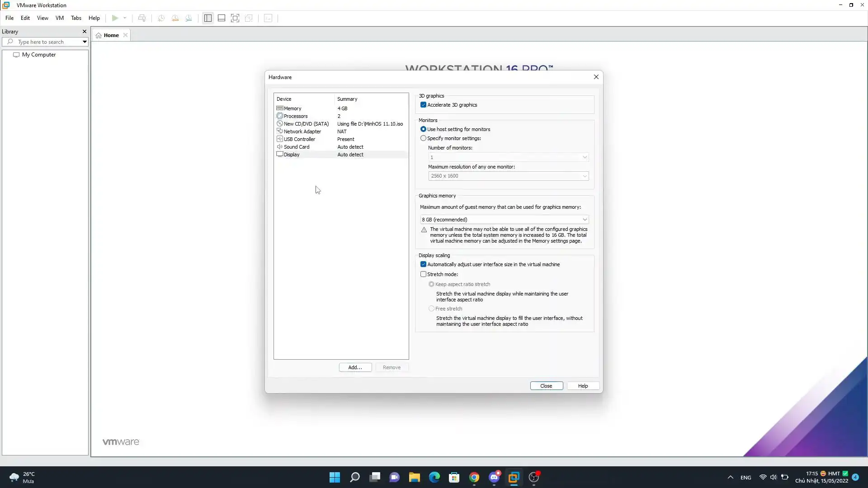Open the Library search filter dropdown arrow
868x488 pixels.
pyautogui.click(x=85, y=42)
